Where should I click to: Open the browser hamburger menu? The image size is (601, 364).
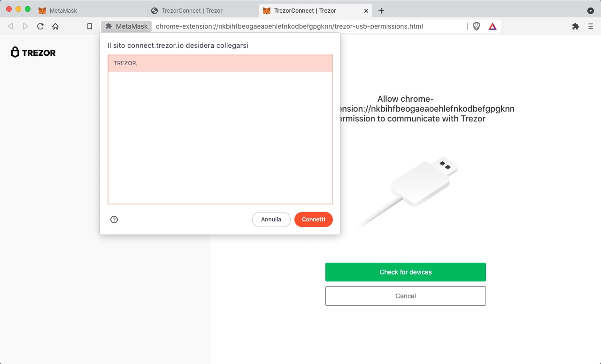coord(591,26)
